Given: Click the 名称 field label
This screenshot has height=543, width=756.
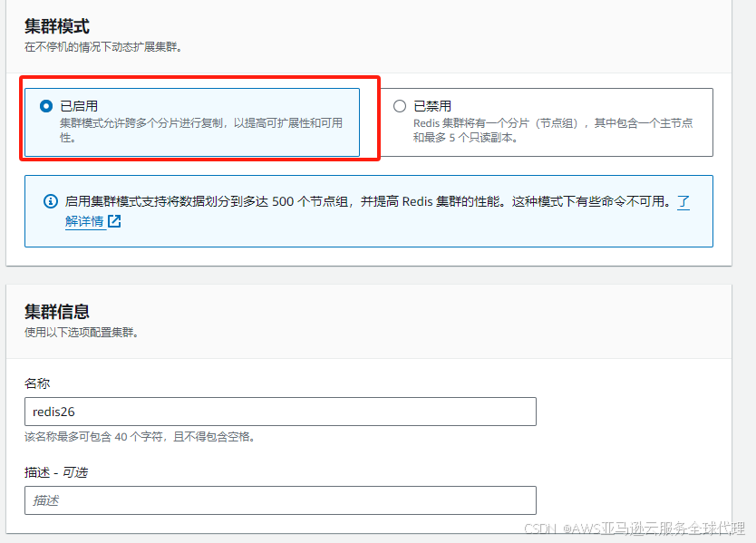Looking at the screenshot, I should pyautogui.click(x=37, y=383).
